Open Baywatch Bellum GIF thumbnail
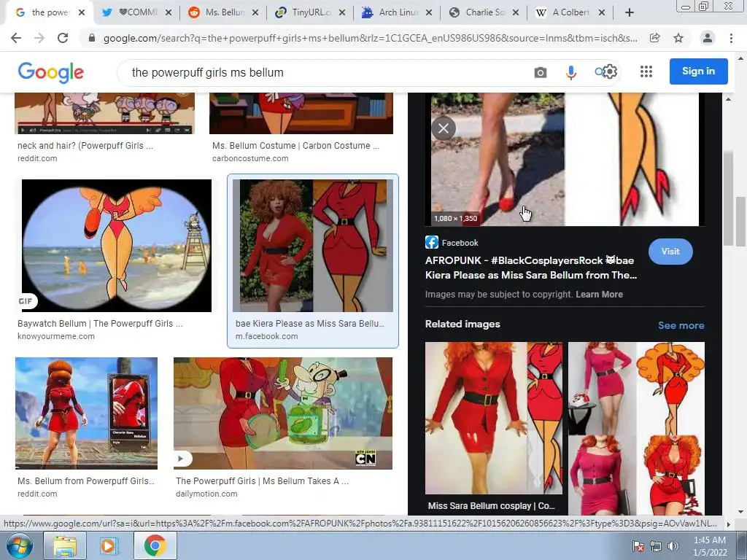The height and width of the screenshot is (560, 747). (117, 246)
